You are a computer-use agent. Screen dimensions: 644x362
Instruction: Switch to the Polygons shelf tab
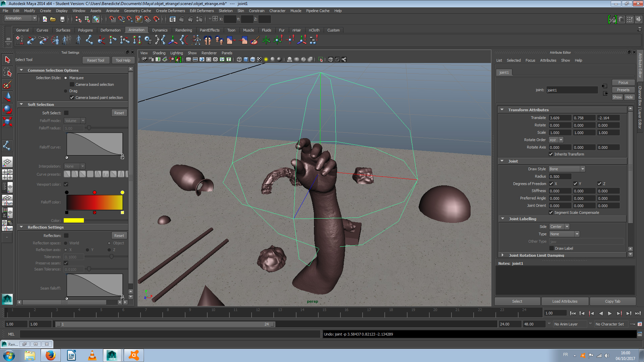click(86, 30)
